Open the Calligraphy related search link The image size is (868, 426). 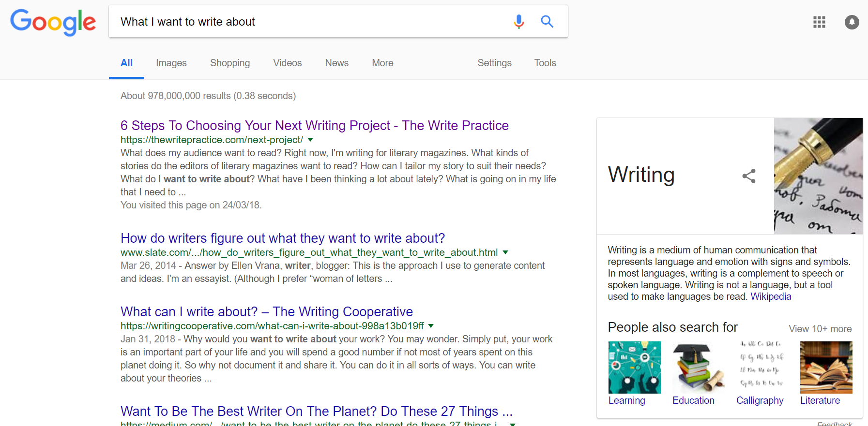point(760,400)
